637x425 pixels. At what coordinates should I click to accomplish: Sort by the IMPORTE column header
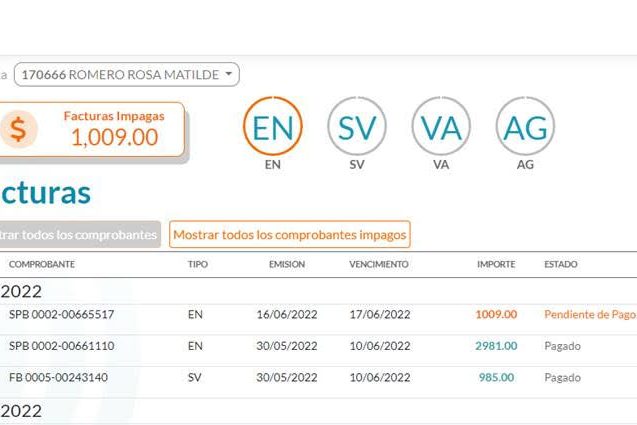tap(496, 264)
